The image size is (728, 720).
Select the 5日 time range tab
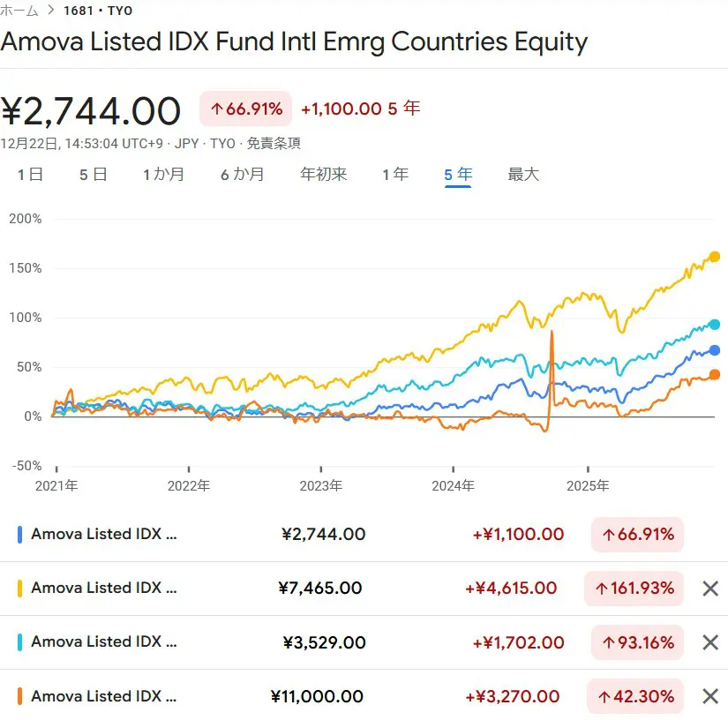point(93,175)
